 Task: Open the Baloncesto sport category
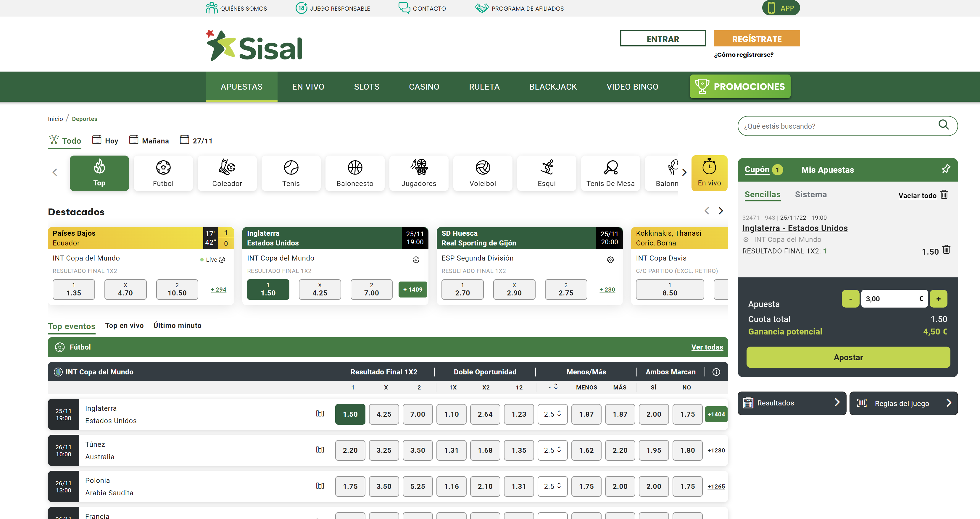(355, 173)
